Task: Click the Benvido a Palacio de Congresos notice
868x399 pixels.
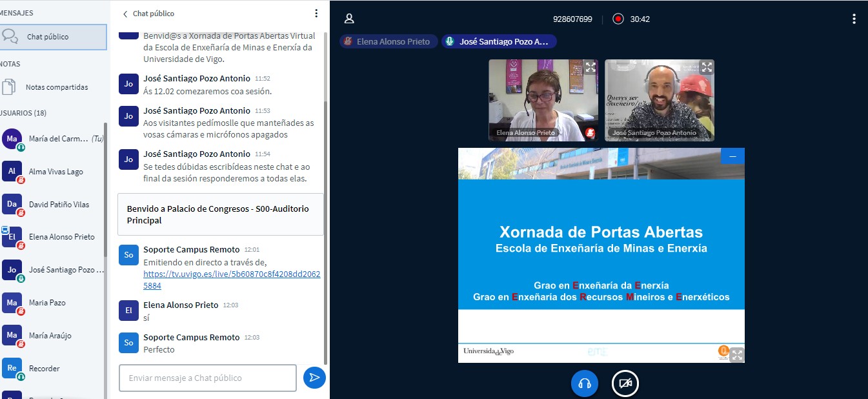Action: click(x=221, y=214)
